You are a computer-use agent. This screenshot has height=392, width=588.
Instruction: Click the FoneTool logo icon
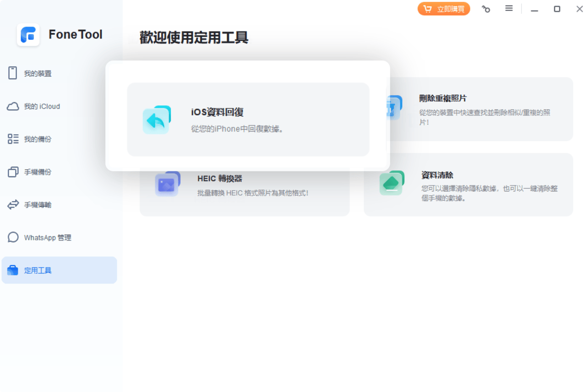click(x=28, y=35)
